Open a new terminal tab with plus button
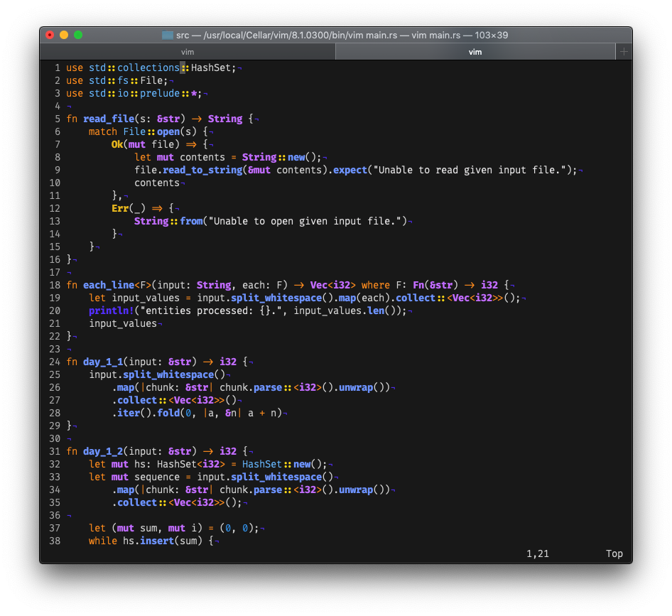 (x=624, y=52)
